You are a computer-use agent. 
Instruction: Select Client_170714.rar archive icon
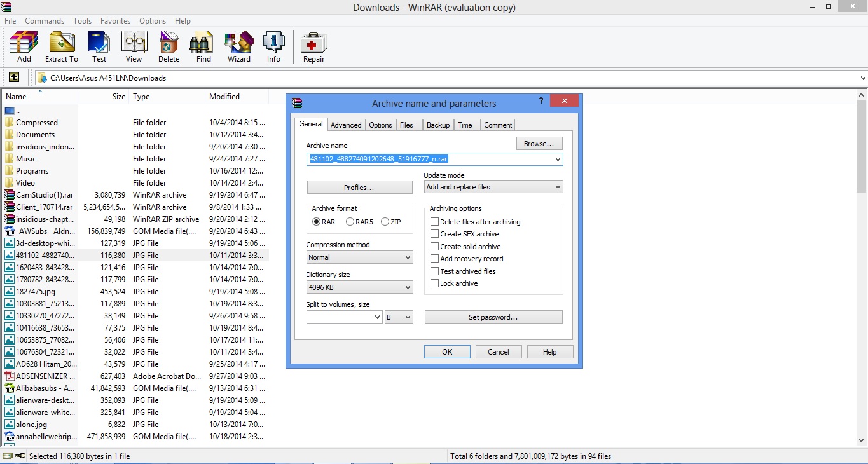click(10, 207)
